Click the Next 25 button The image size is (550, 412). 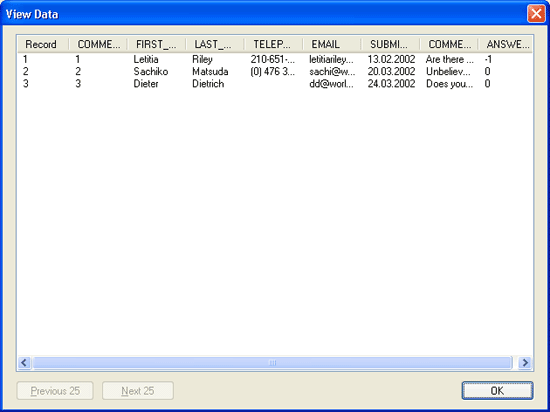click(138, 391)
